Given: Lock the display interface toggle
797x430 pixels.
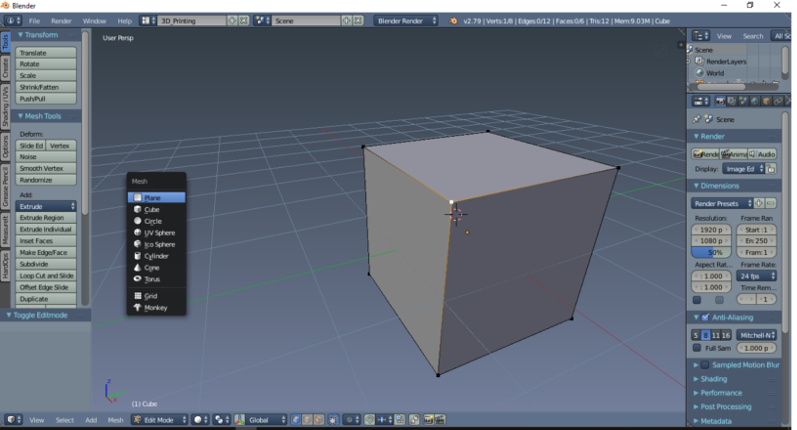Looking at the screenshot, I should click(x=771, y=169).
